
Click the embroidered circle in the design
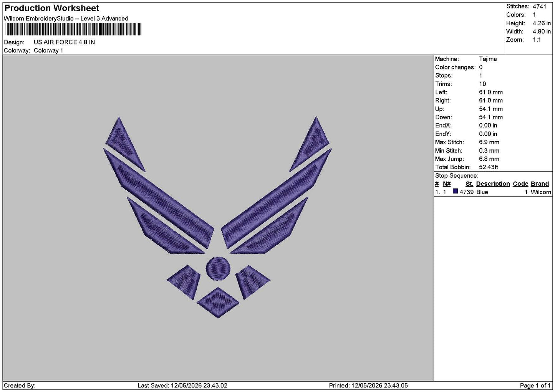point(218,268)
